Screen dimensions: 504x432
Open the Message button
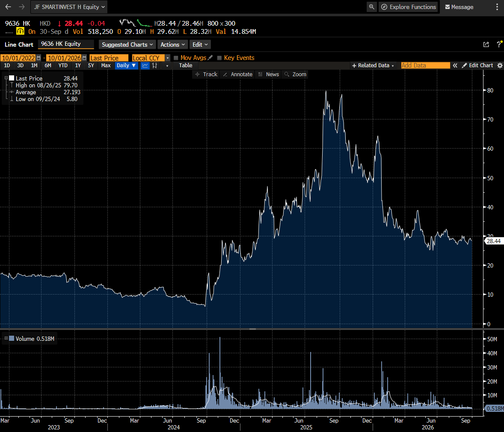point(459,7)
